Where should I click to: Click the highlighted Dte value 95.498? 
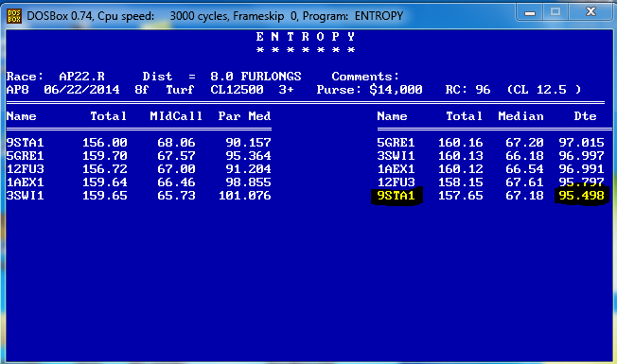(582, 196)
